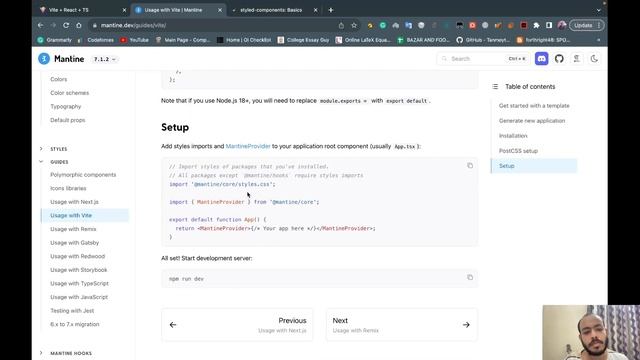This screenshot has height=360, width=640.
Task: Click the browser back arrow
Action: point(40,25)
